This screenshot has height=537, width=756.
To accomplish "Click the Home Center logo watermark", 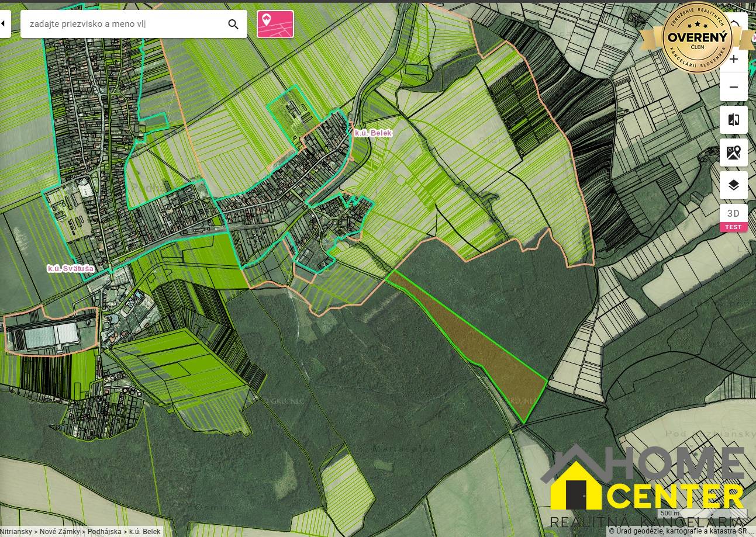I will tap(646, 485).
